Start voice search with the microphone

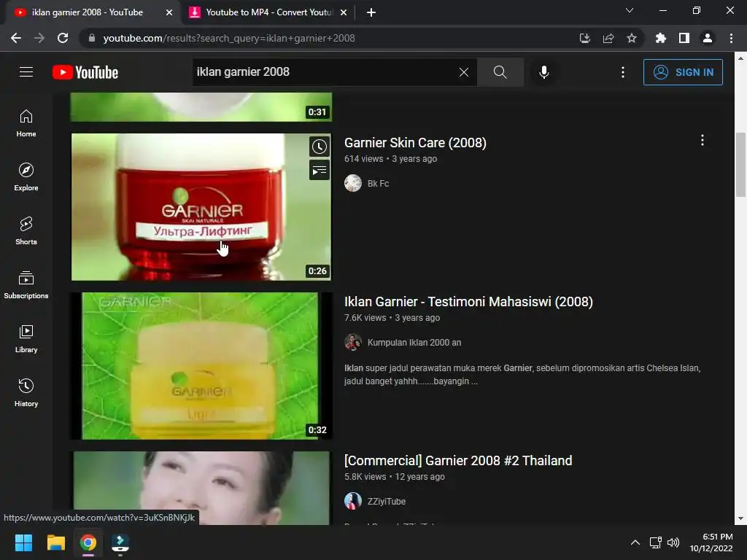[543, 72]
